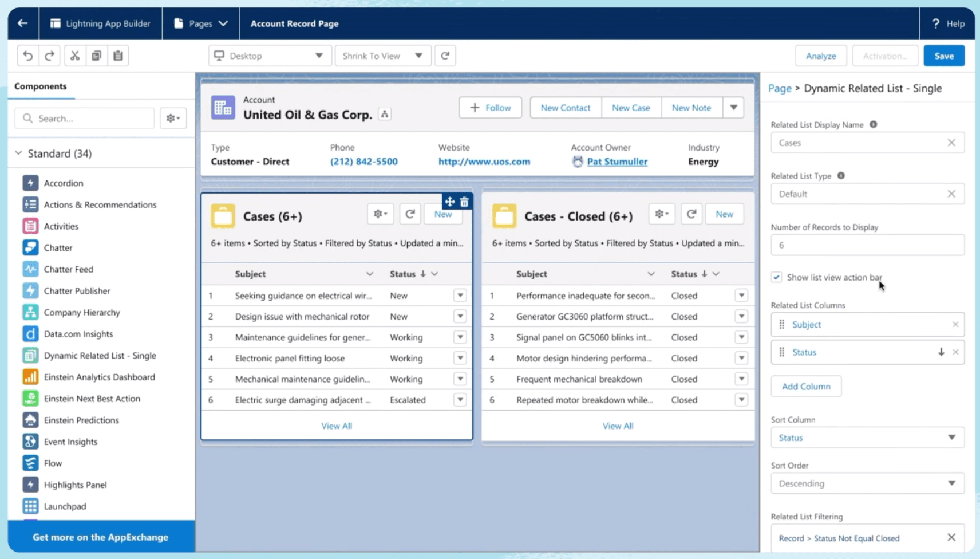Open the Shrink To View dropdown

(x=383, y=56)
